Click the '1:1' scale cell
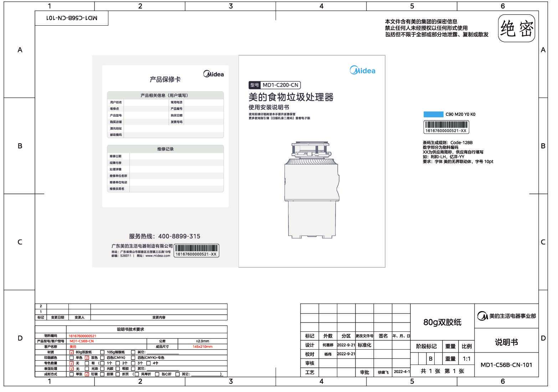The width and height of the screenshot is (558, 392). tap(466, 359)
